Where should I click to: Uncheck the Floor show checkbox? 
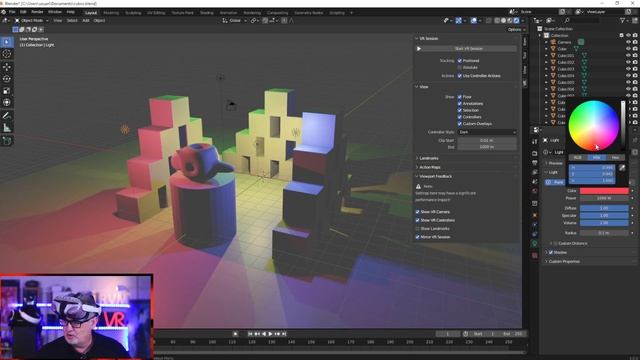coord(460,97)
